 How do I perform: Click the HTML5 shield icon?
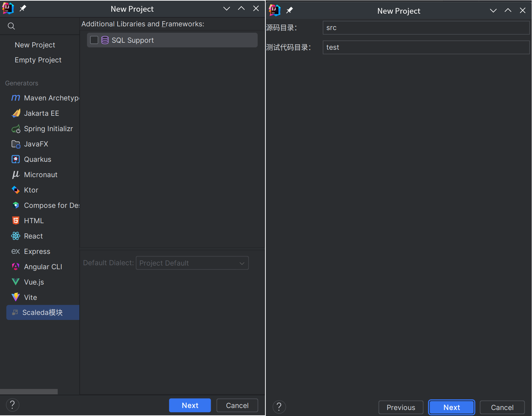[x=16, y=221]
